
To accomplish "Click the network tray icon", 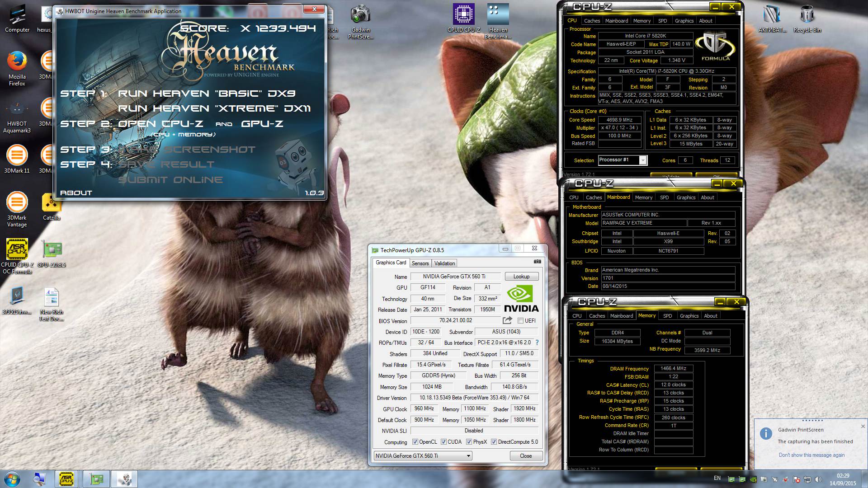I will pyautogui.click(x=807, y=479).
